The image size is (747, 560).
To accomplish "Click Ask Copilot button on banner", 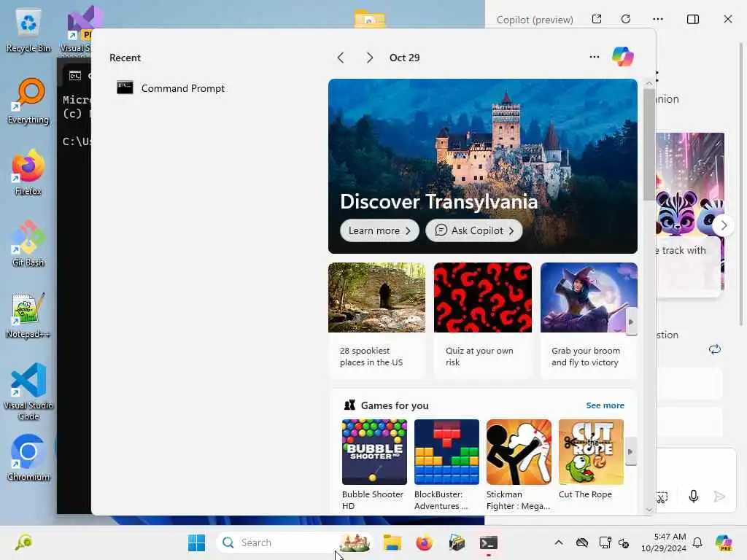I will (473, 230).
